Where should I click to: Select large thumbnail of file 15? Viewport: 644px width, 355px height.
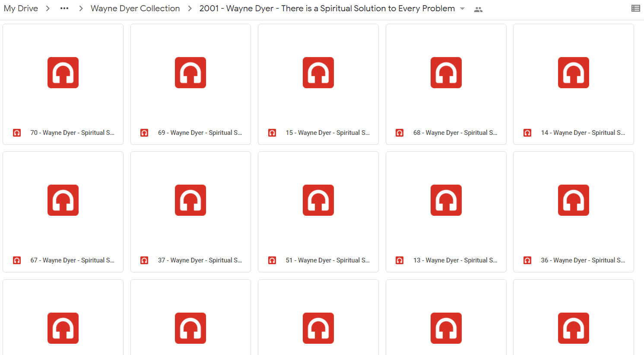[x=318, y=73]
